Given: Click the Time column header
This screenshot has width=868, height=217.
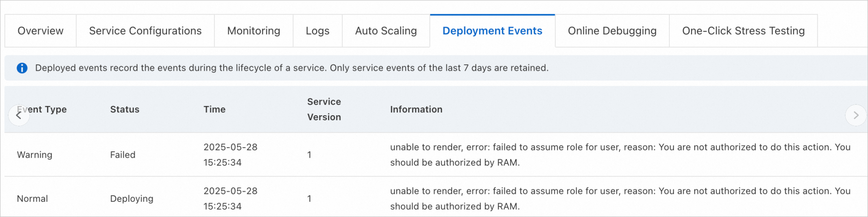Looking at the screenshot, I should tap(214, 110).
